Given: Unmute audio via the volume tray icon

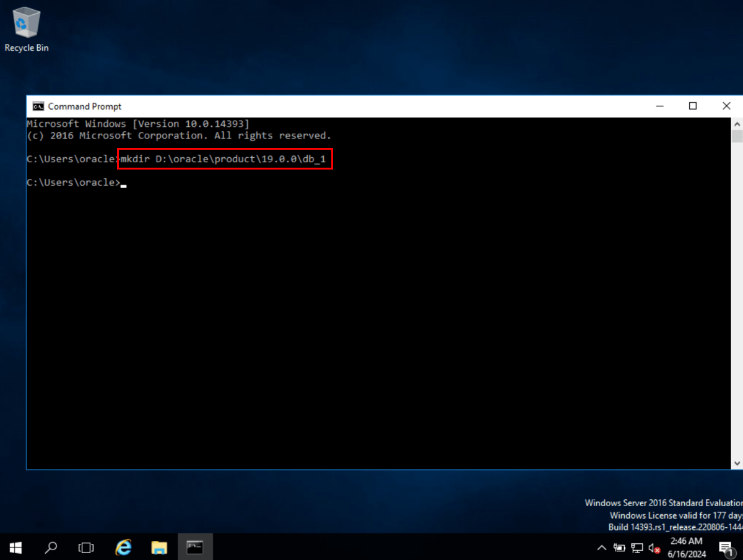Looking at the screenshot, I should [652, 547].
